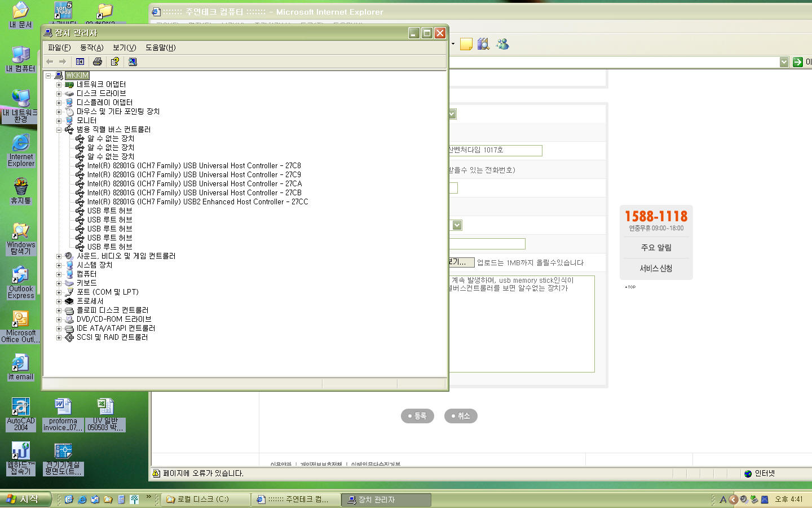Open the Microsoft Office Outlook desktop icon
Image resolution: width=812 pixels, height=508 pixels.
click(21, 326)
